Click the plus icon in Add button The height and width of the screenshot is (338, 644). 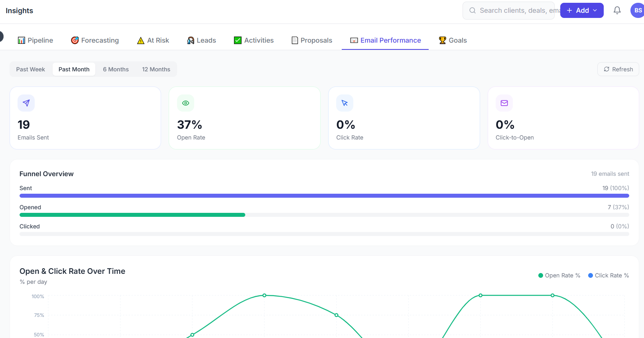tap(569, 10)
